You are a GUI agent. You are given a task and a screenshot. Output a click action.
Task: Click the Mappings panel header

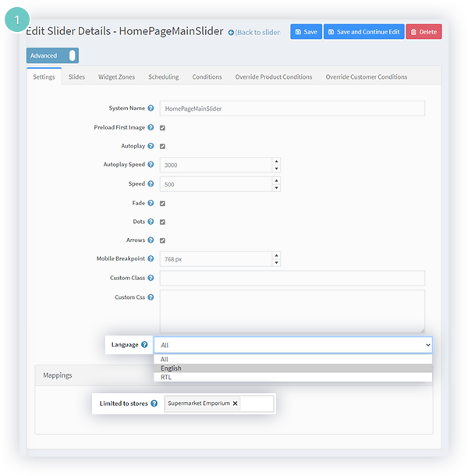click(x=234, y=375)
